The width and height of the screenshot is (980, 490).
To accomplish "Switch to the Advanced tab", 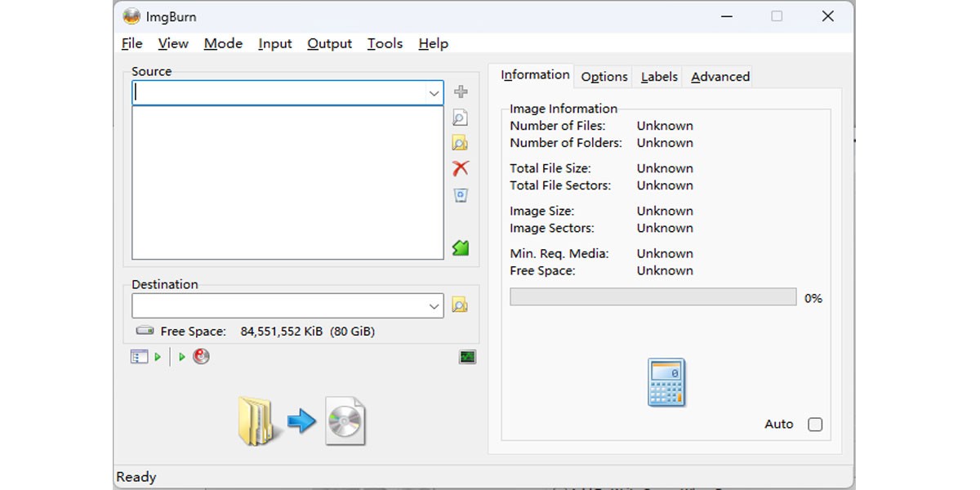I will pyautogui.click(x=719, y=77).
